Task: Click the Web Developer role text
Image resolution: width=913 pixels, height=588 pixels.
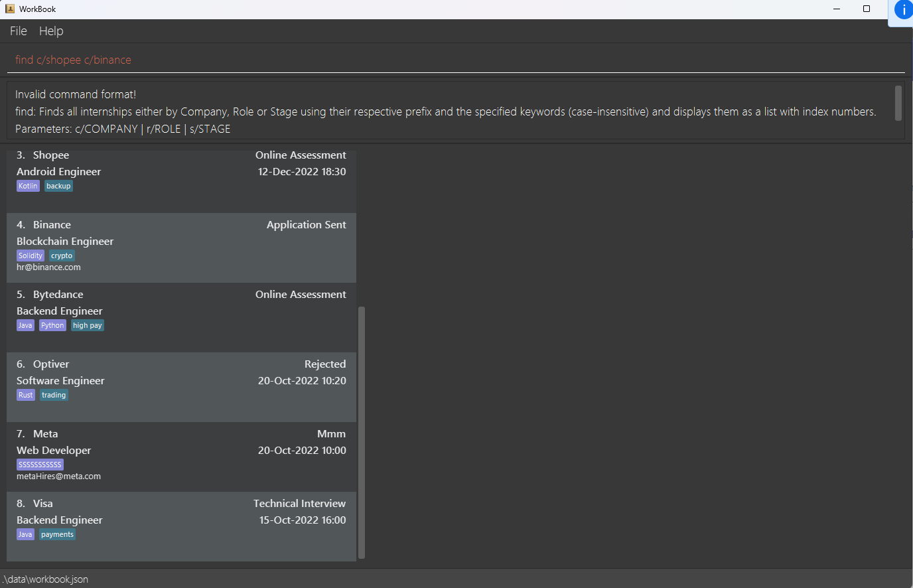Action: pyautogui.click(x=54, y=451)
